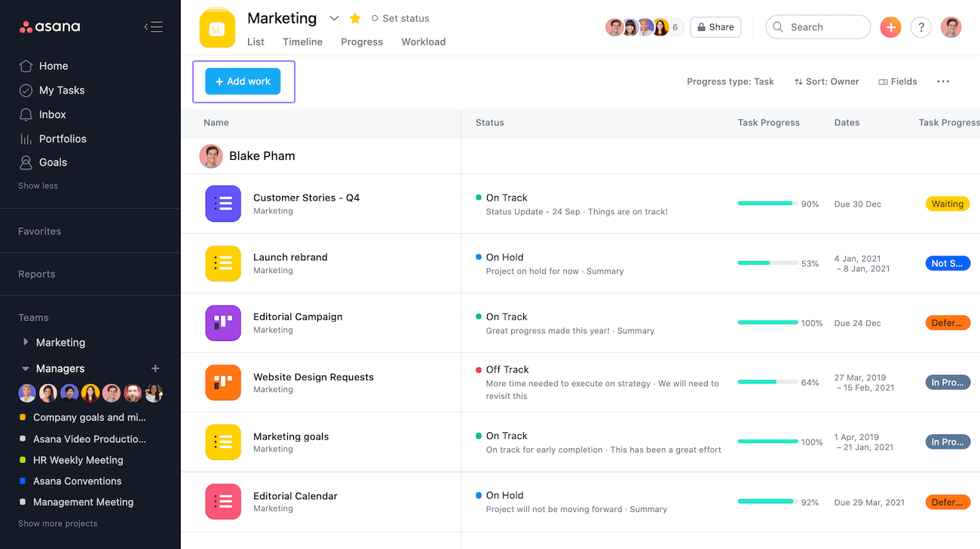
Task: Open the Marketing title dropdown arrow
Action: pos(334,18)
